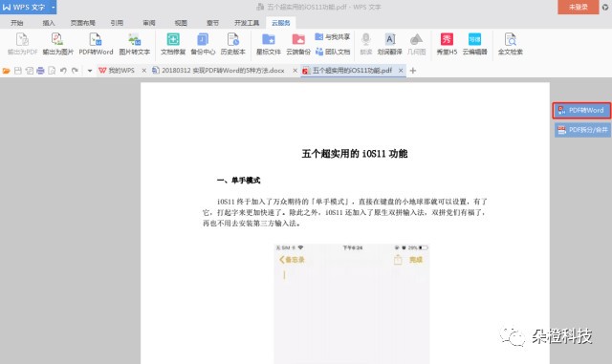Viewport: 612px width, 364px height.
Task: Click the print preview quick-access icon
Action: [x=52, y=71]
